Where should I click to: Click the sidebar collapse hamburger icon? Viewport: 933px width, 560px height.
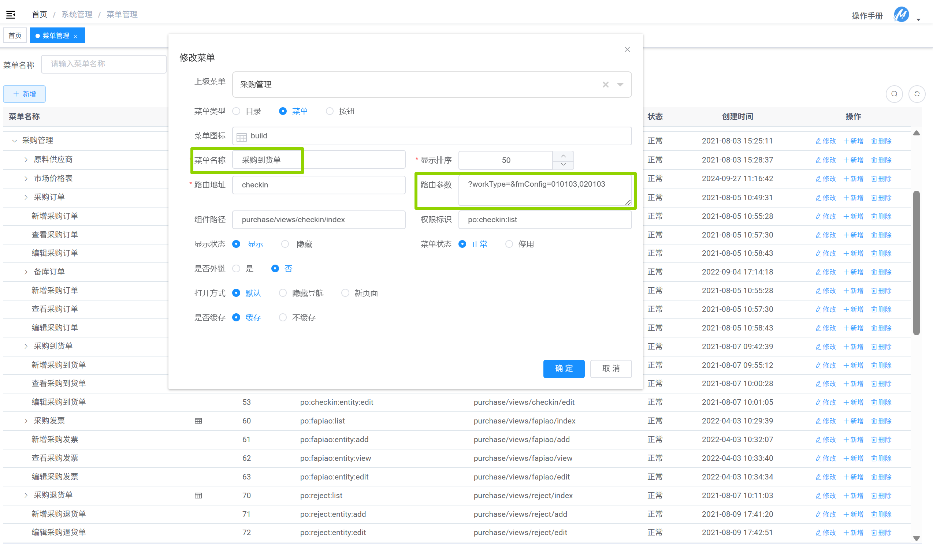click(11, 15)
